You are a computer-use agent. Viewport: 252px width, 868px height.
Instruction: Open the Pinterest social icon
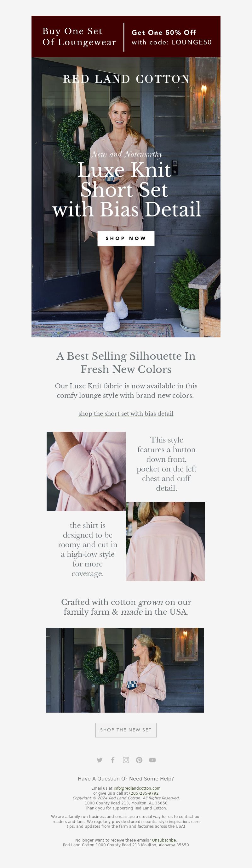[139, 760]
